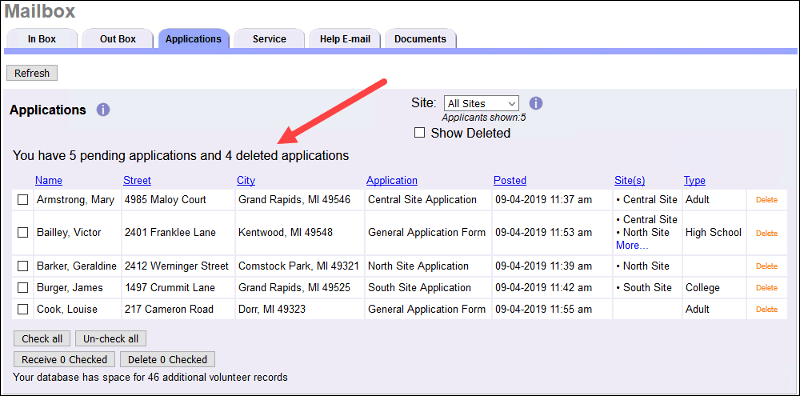Image resolution: width=800 pixels, height=396 pixels.
Task: Click Delete link for Barker, Geraldine row
Action: point(767,266)
